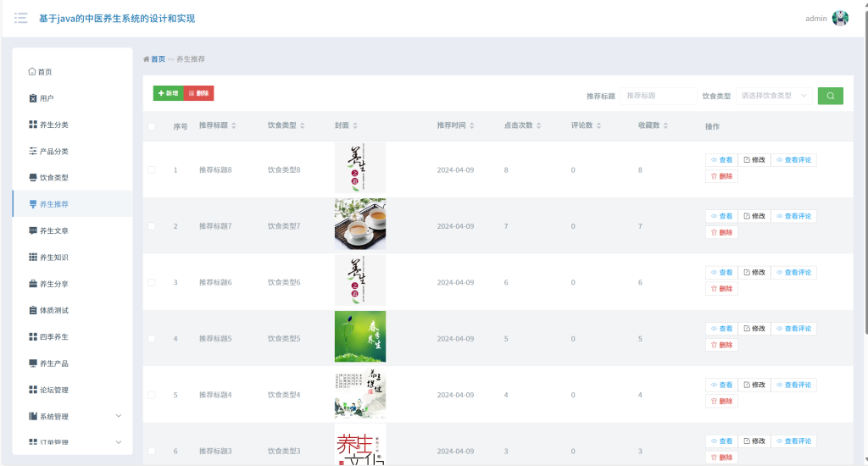Check the row for 推荐标题4
Image resolution: width=868 pixels, height=466 pixels.
152,395
